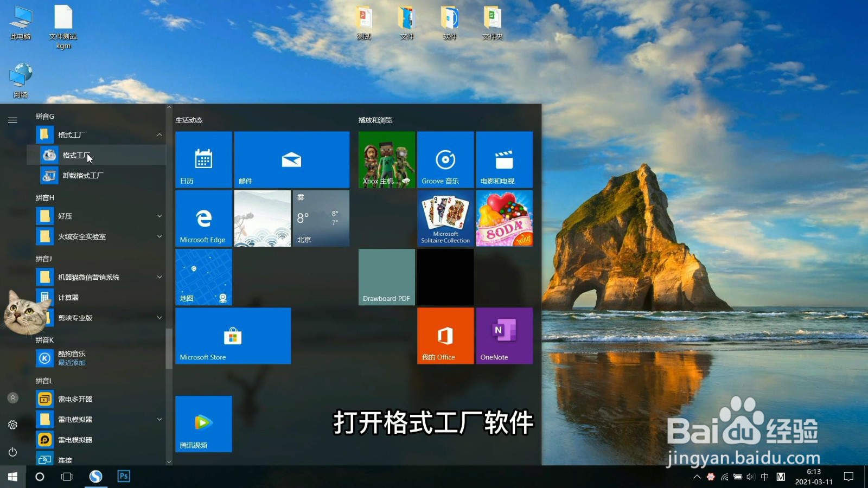Click the 拼音L letter header

point(44,381)
